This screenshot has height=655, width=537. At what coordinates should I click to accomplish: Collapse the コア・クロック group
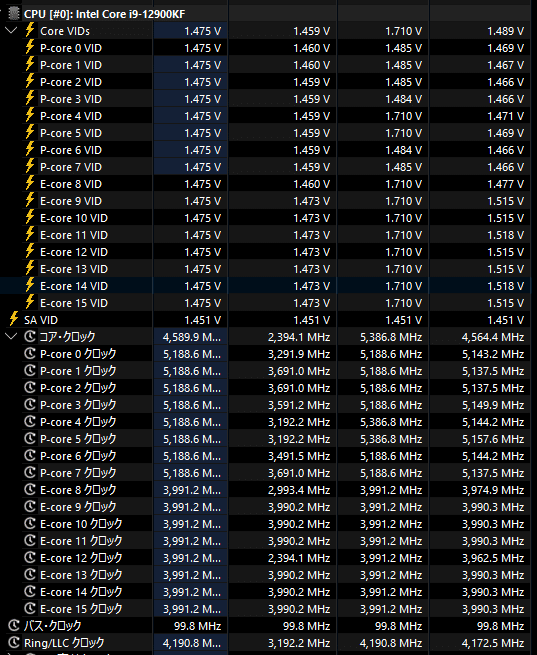tap(11, 336)
